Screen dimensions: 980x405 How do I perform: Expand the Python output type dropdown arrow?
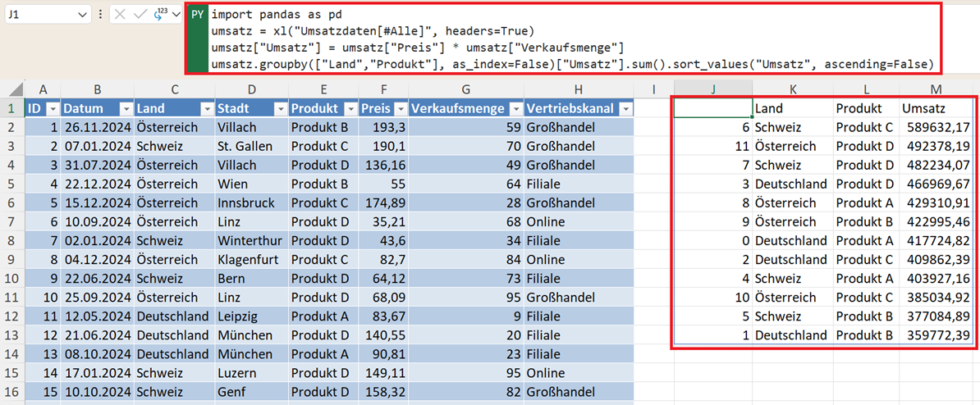pos(176,15)
